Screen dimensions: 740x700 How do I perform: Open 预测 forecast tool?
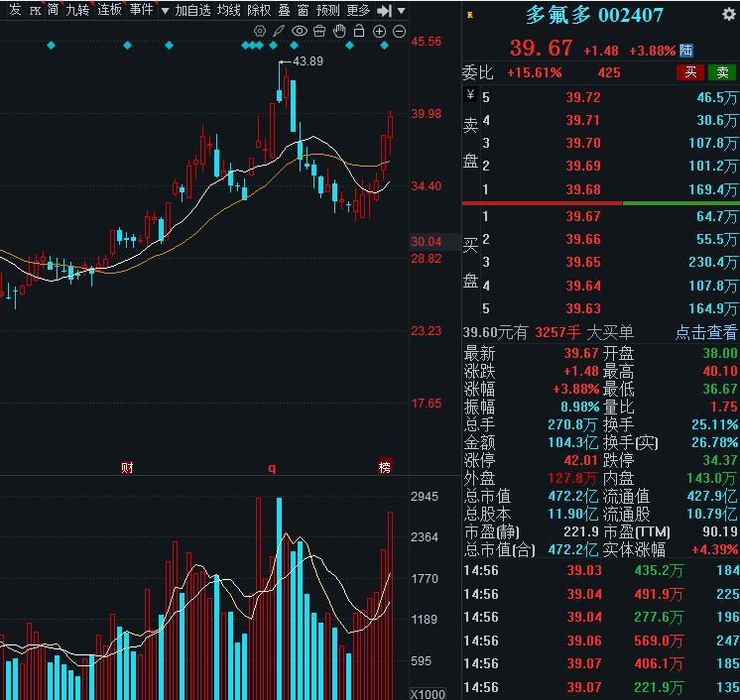click(x=327, y=10)
